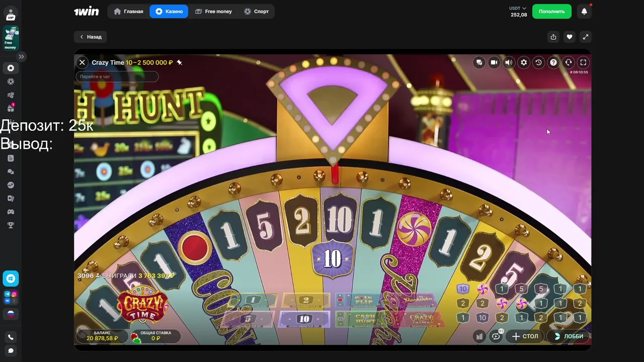Mute the game sound speaker icon
Screen dimensions: 644x362
click(x=509, y=62)
